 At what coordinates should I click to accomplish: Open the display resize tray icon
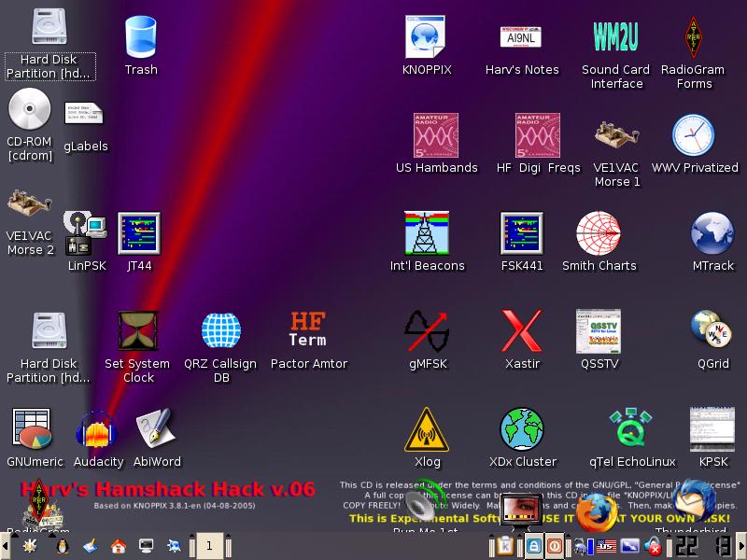coord(629,546)
